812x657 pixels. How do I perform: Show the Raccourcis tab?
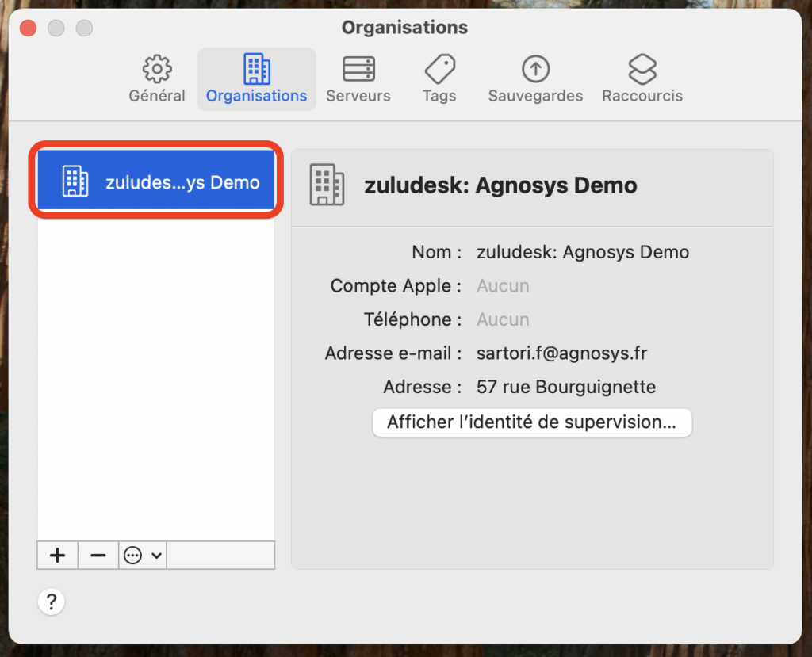tap(642, 79)
